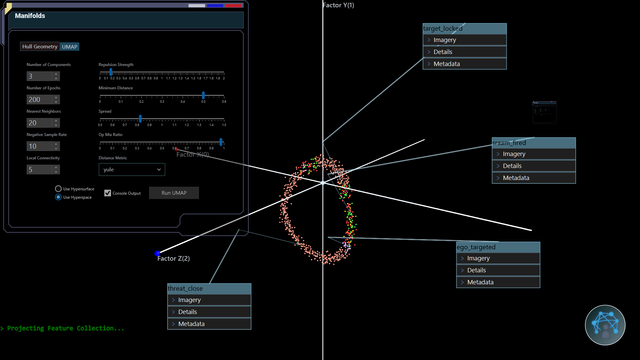The height and width of the screenshot is (360, 640).
Task: Select the Use Hyperspace radio button
Action: coord(58,197)
